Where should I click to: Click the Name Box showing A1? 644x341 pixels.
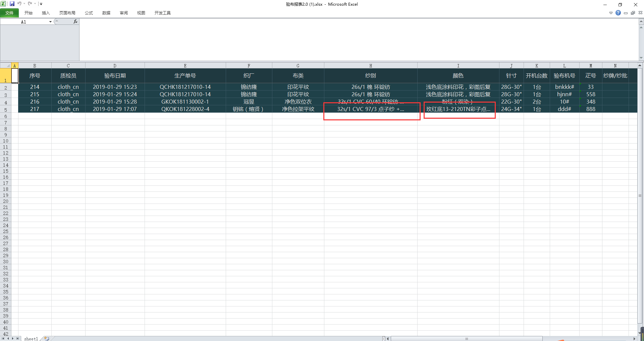point(23,22)
